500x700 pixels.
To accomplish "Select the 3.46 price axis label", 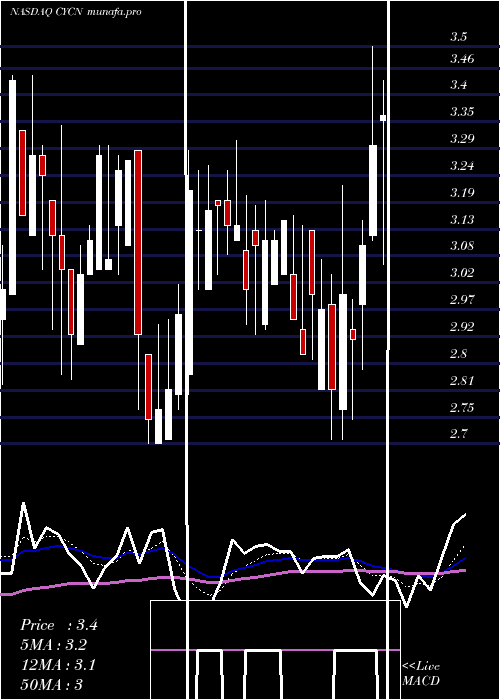I will tap(462, 58).
